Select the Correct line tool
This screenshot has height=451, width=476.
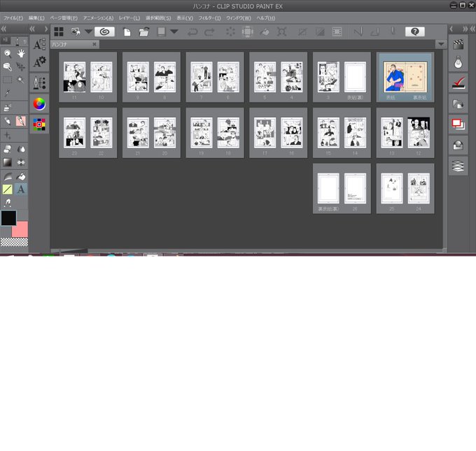8,203
